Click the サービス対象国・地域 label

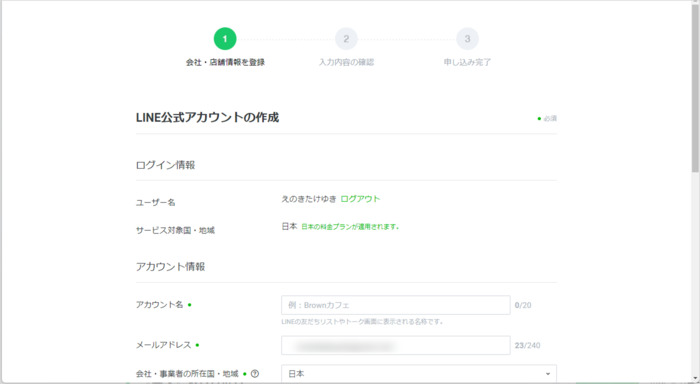[x=175, y=230]
